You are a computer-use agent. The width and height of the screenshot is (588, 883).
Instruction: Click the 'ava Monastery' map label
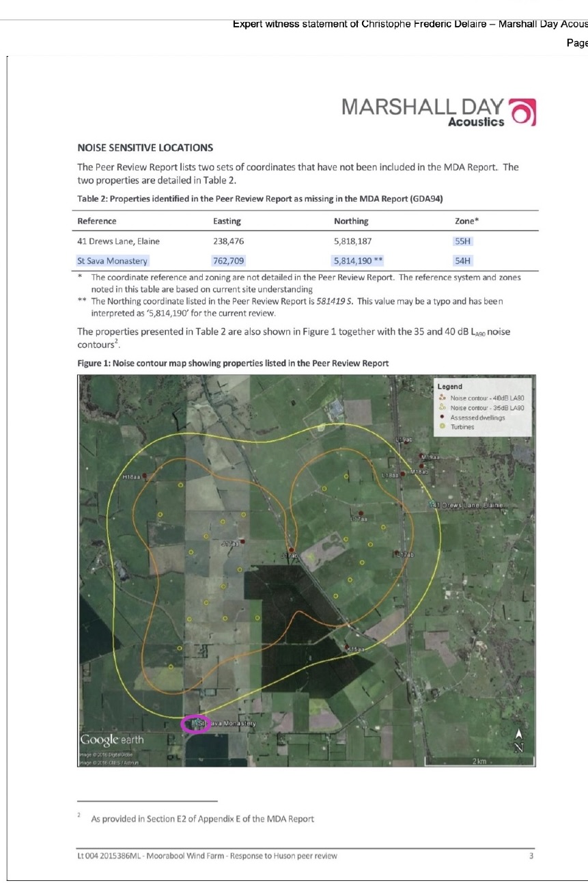pyautogui.click(x=232, y=723)
